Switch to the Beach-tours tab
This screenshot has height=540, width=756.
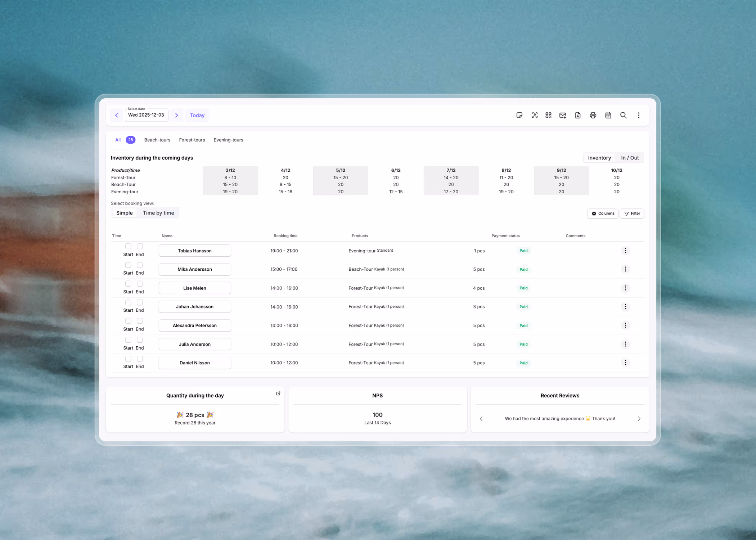(157, 140)
